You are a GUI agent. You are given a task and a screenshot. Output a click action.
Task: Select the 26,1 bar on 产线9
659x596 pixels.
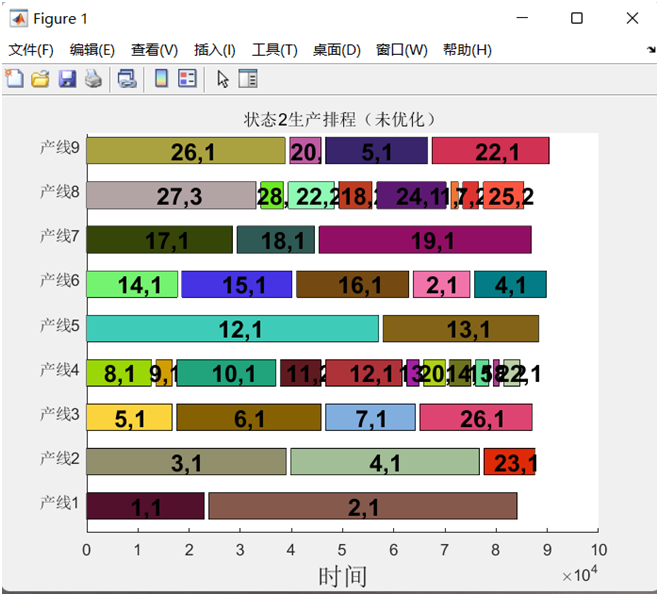pos(186,150)
